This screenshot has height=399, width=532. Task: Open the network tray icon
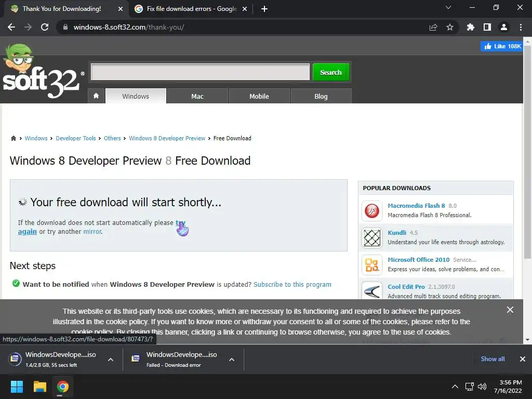pyautogui.click(x=470, y=387)
